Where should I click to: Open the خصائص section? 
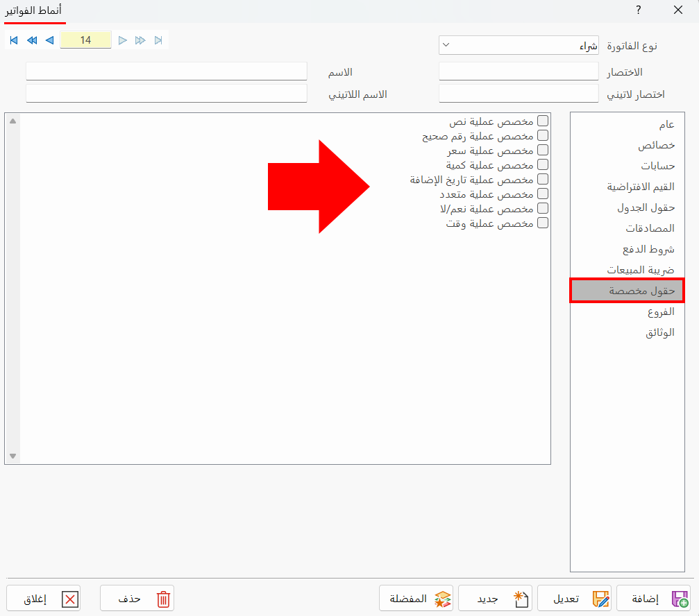(x=628, y=145)
